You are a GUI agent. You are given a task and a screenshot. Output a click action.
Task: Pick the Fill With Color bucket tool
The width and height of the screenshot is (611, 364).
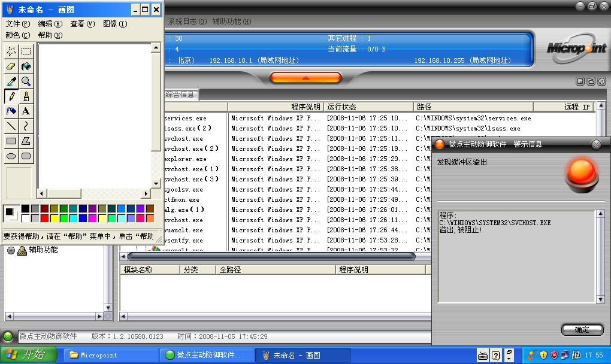coord(26,66)
